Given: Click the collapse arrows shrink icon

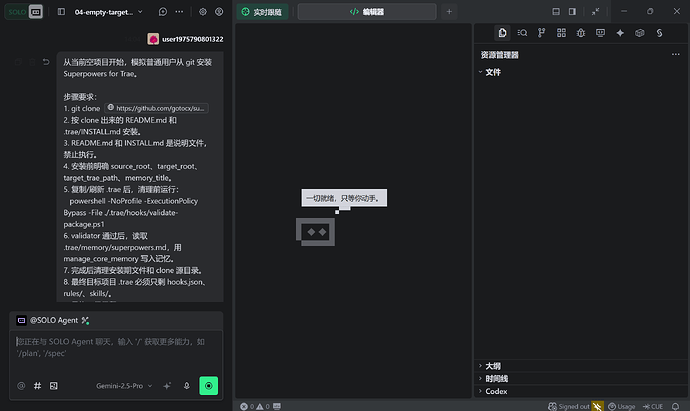Looking at the screenshot, I should click(595, 12).
